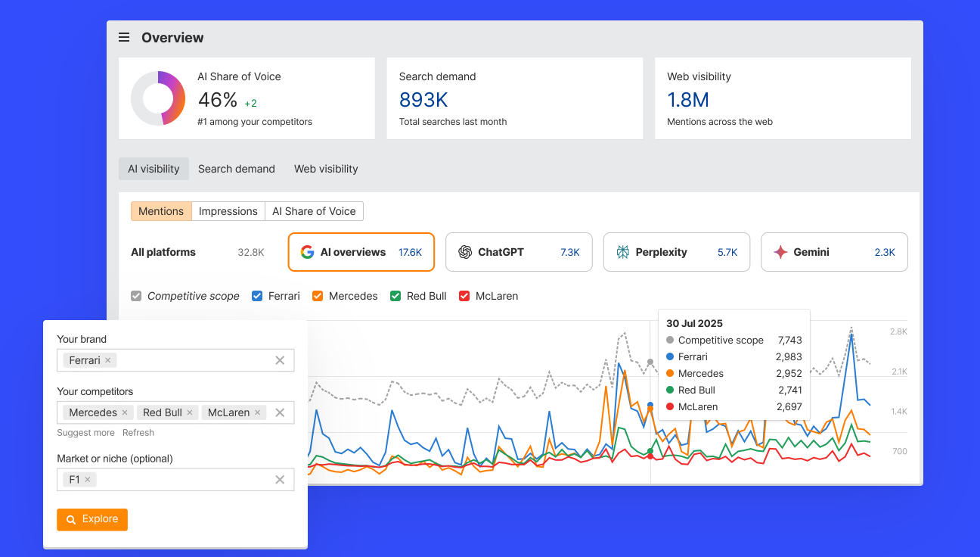Click the Competitive scope 7,743 tooltip value

click(x=789, y=340)
